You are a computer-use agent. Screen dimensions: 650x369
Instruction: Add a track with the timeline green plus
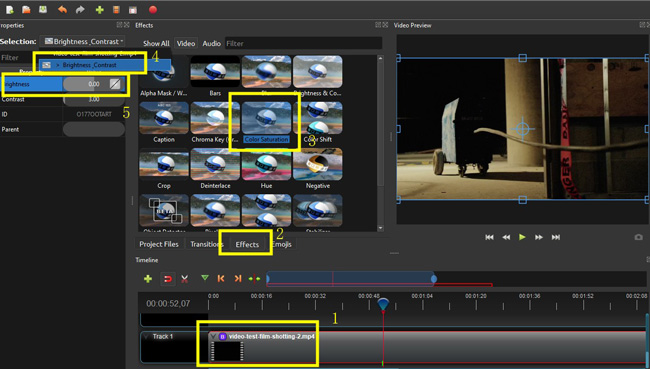(x=148, y=279)
